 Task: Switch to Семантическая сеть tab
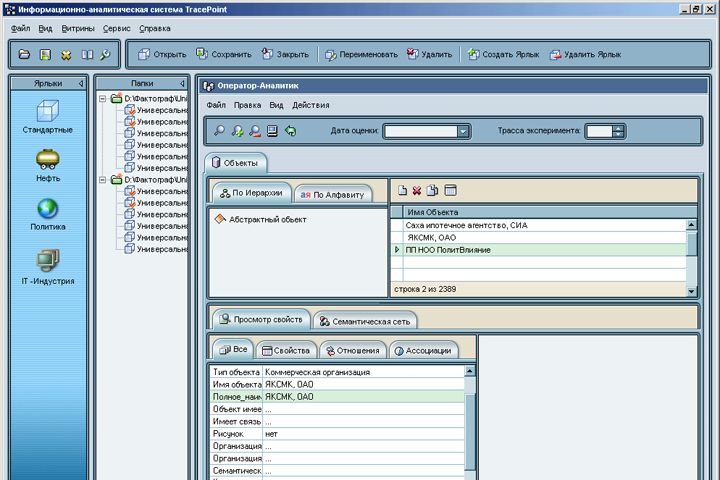365,322
